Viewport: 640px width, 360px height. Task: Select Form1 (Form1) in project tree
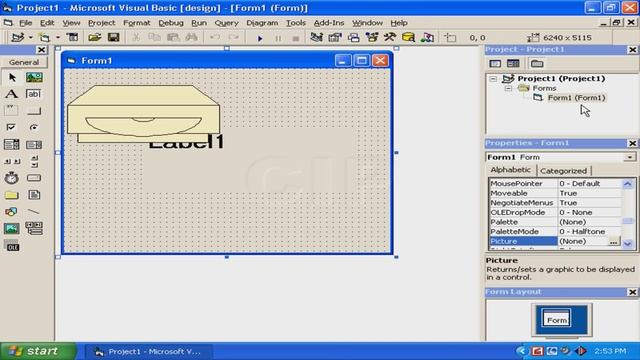pyautogui.click(x=576, y=98)
